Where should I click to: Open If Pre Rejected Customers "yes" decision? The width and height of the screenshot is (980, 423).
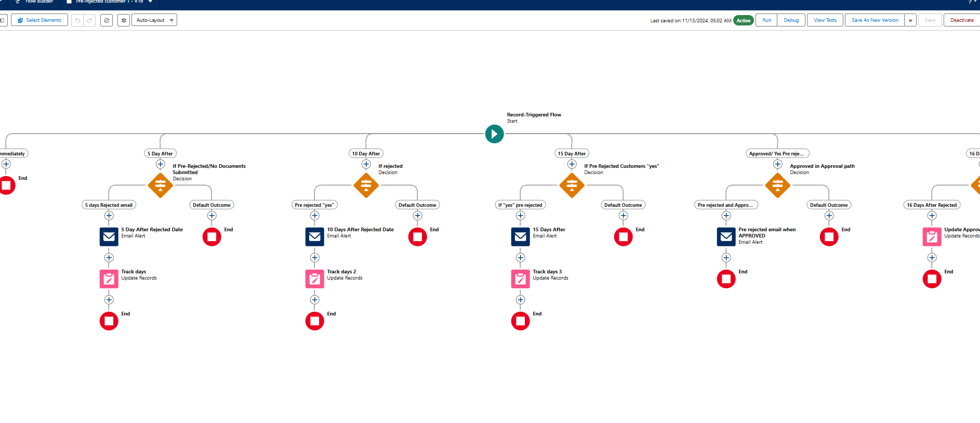(x=572, y=186)
